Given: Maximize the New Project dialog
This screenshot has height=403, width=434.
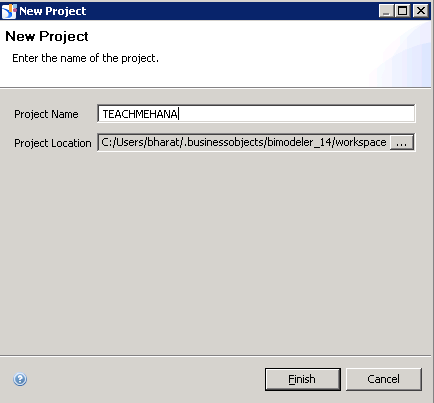Looking at the screenshot, I should coord(403,11).
